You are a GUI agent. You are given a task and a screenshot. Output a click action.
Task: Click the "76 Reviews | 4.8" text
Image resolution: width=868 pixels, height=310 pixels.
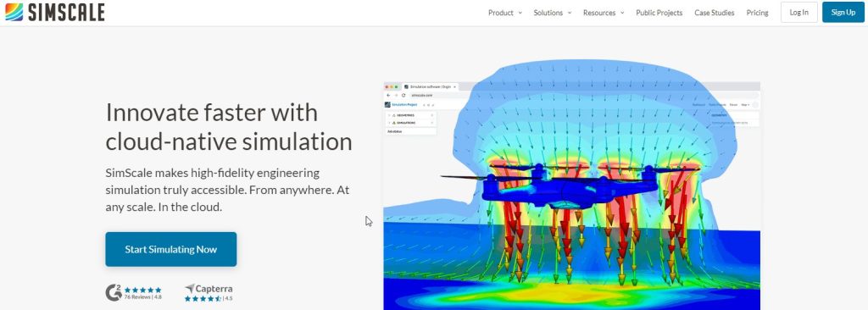pos(142,297)
